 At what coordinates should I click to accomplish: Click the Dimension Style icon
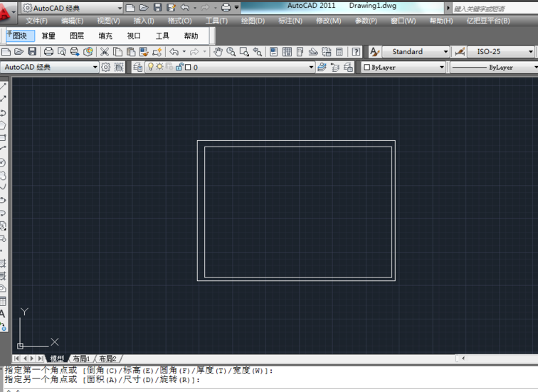click(460, 52)
